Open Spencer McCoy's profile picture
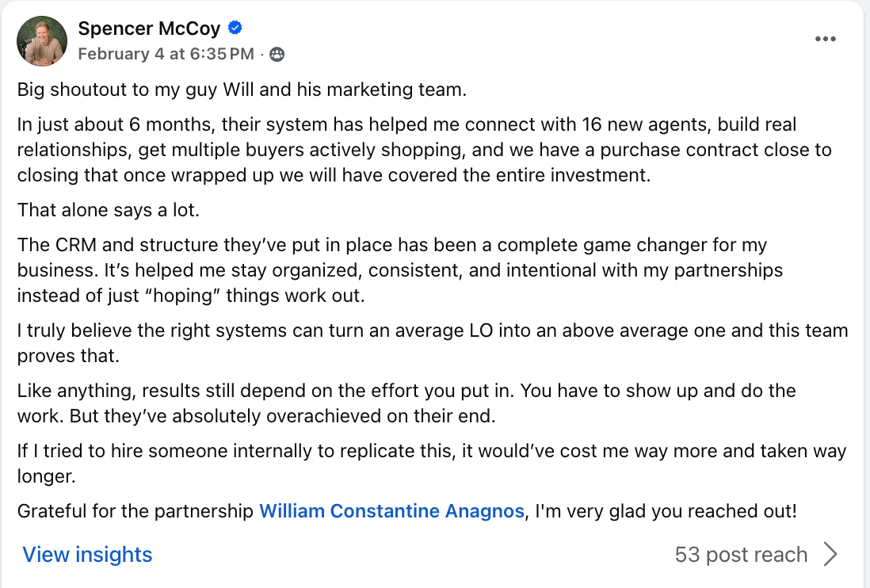 click(42, 41)
